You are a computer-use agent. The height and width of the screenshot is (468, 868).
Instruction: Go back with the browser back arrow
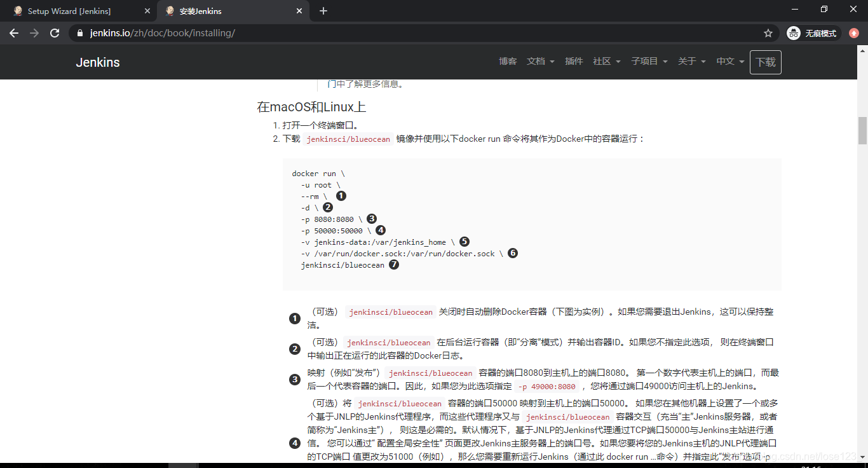tap(14, 33)
